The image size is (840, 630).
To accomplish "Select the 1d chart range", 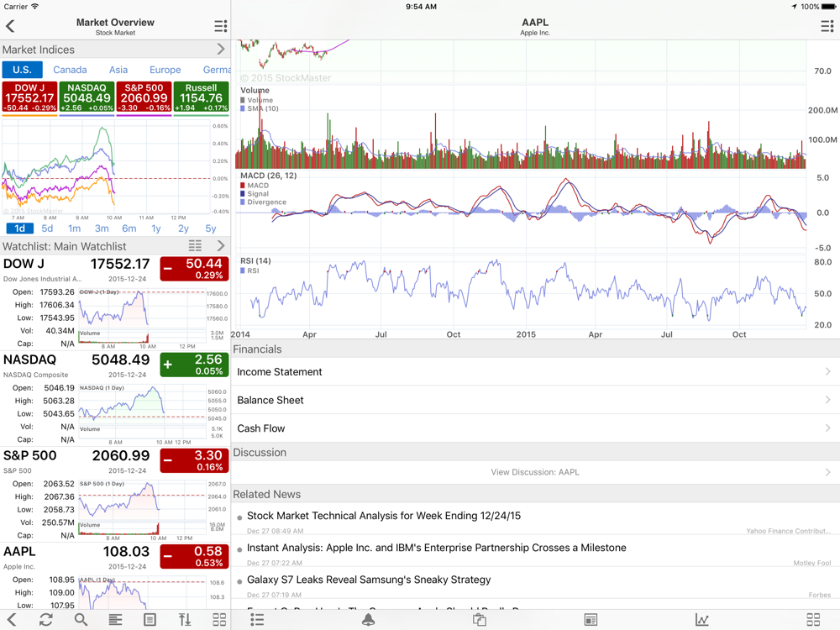I will [20, 228].
